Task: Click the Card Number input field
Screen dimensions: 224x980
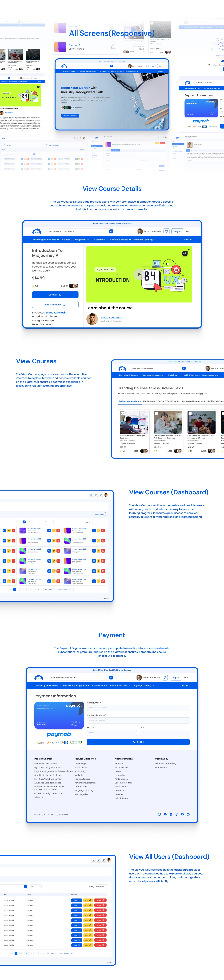Action: pos(138,708)
